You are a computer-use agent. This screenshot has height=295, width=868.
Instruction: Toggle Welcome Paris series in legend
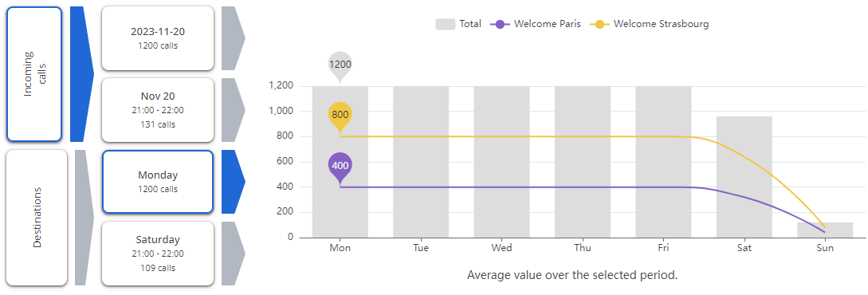(536, 24)
